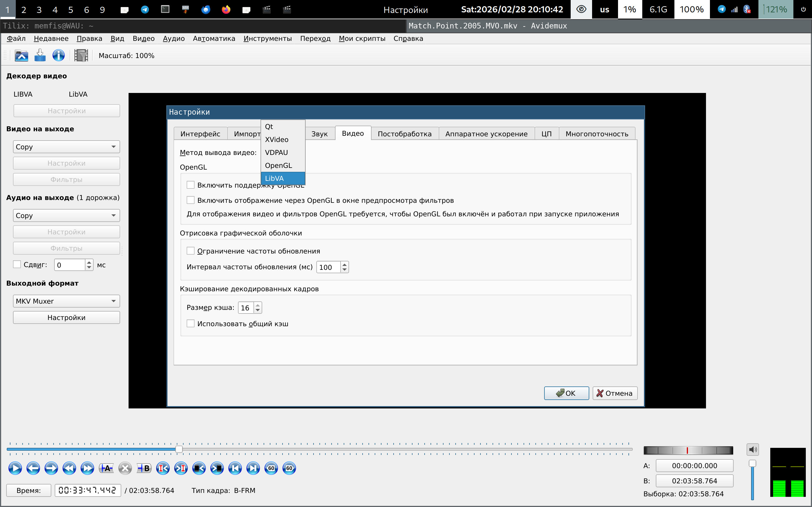
Task: Set selection start marker A
Action: coord(106,468)
